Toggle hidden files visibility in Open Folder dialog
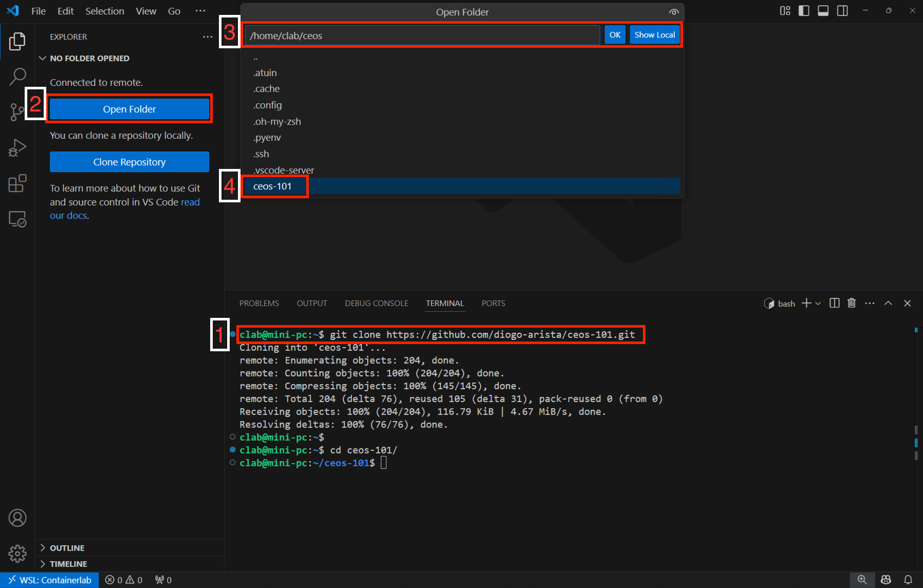The height and width of the screenshot is (588, 923). pyautogui.click(x=674, y=11)
